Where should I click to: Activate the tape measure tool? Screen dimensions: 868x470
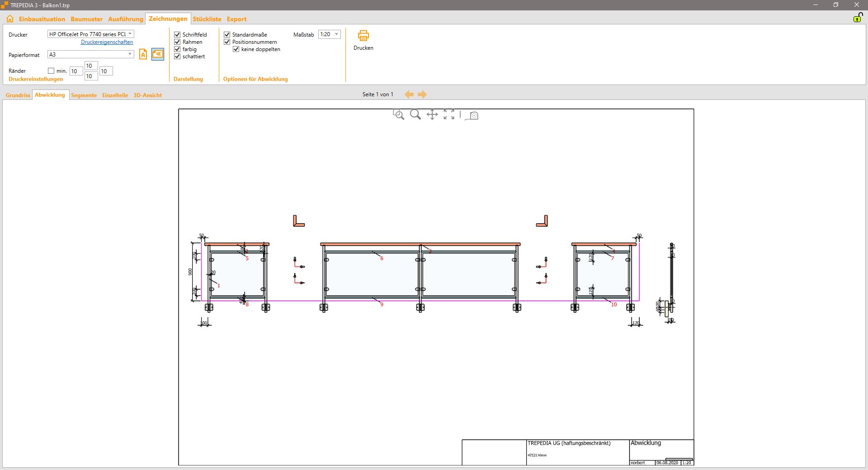coord(472,116)
